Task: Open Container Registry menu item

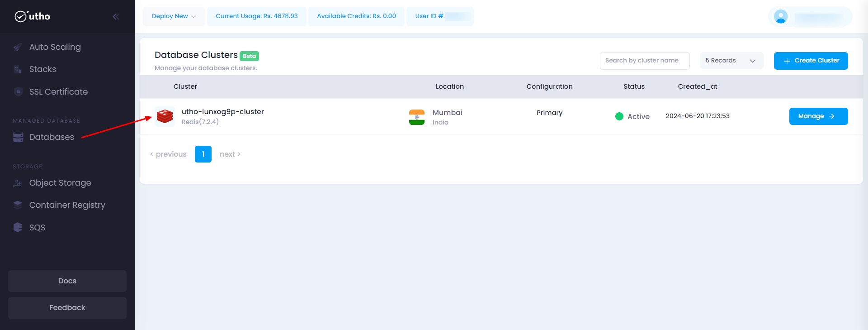Action: coord(67,205)
